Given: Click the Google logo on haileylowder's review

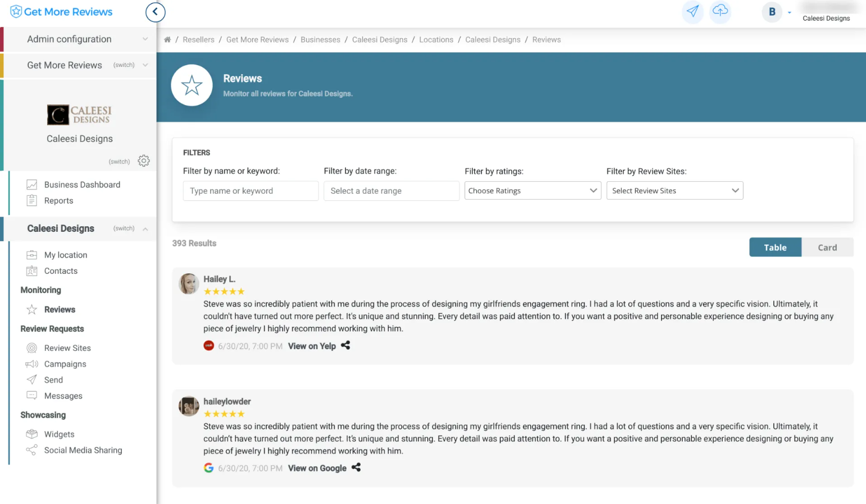Looking at the screenshot, I should point(208,468).
